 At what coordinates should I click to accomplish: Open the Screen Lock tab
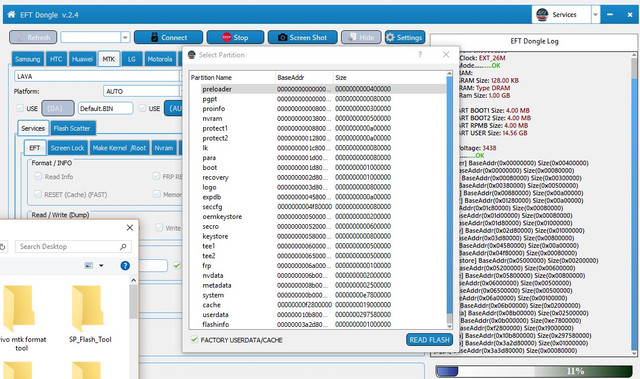(67, 148)
